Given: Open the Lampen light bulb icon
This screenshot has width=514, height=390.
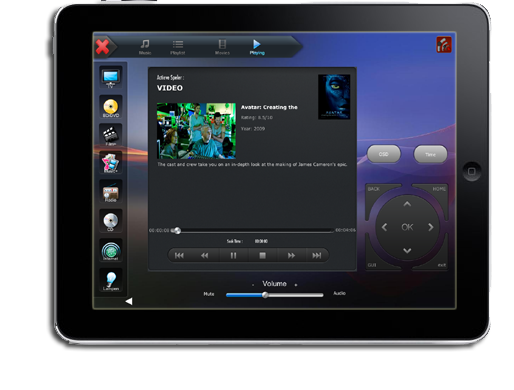Looking at the screenshot, I should (x=111, y=280).
